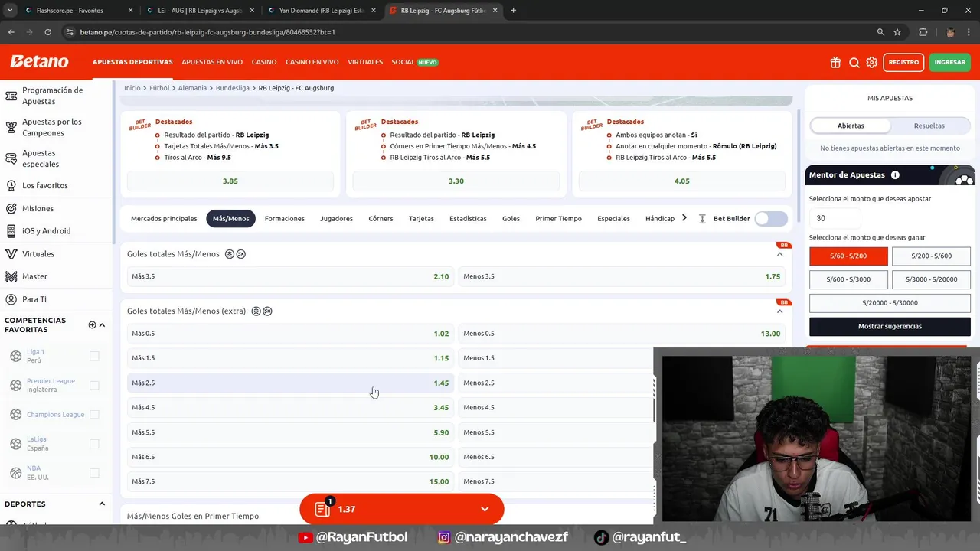The image size is (980, 551).
Task: Click the INGRESAR button
Action: coord(949,63)
